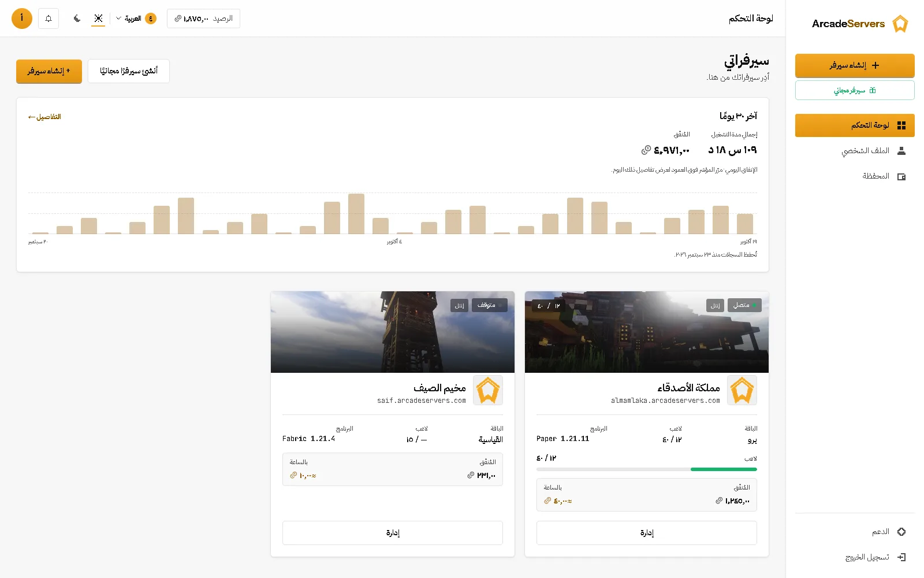This screenshot has width=924, height=578.
Task: Click the متصل status badge
Action: (x=744, y=305)
